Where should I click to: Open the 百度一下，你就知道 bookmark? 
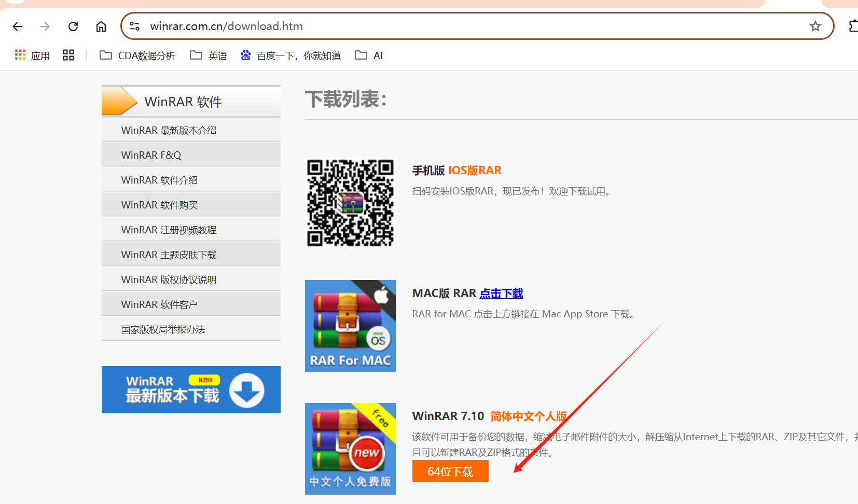pos(290,55)
